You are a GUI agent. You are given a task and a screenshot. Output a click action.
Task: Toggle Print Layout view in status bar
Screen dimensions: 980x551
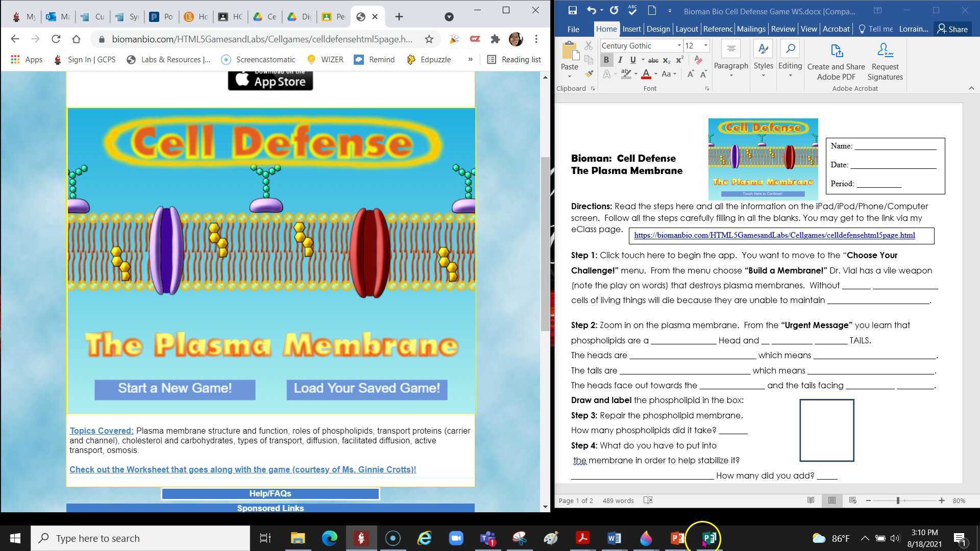click(x=831, y=500)
